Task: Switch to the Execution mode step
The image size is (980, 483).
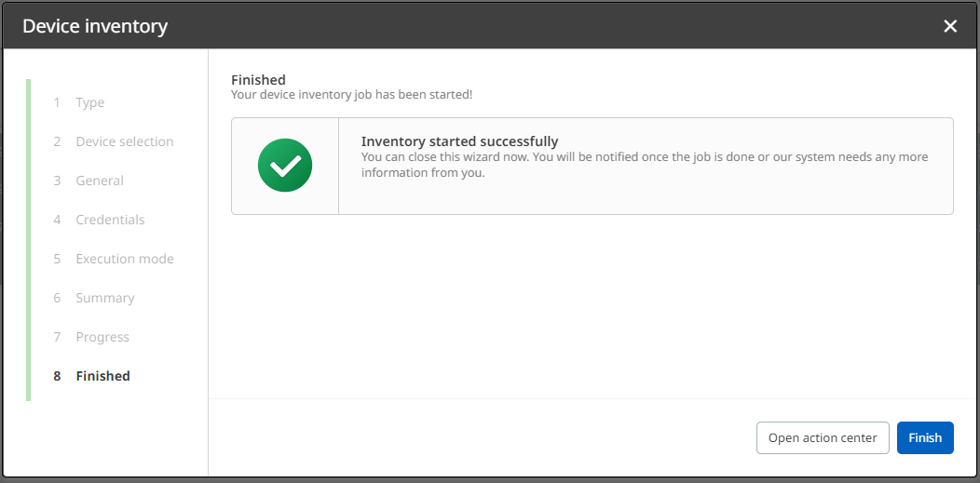Action: click(x=125, y=259)
